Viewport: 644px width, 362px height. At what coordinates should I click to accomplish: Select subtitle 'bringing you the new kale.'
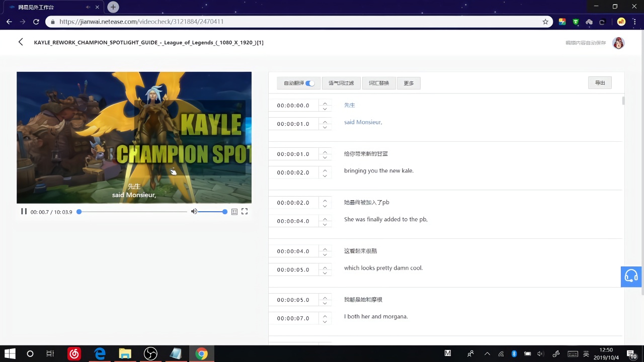click(x=379, y=170)
